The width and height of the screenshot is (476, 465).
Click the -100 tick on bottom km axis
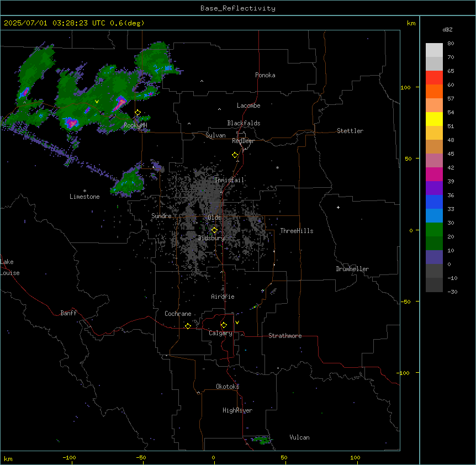(70, 457)
